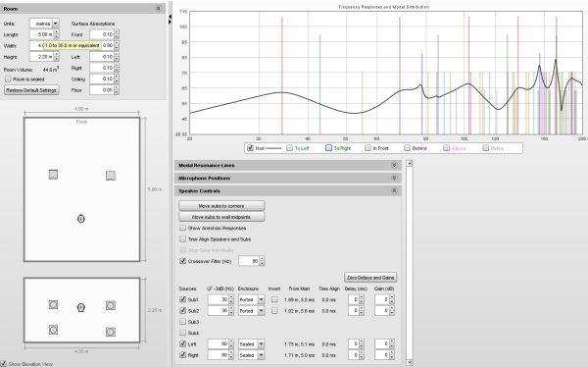The width and height of the screenshot is (588, 367).
Task: Select the right speaker icon in plan view
Action: click(x=110, y=176)
